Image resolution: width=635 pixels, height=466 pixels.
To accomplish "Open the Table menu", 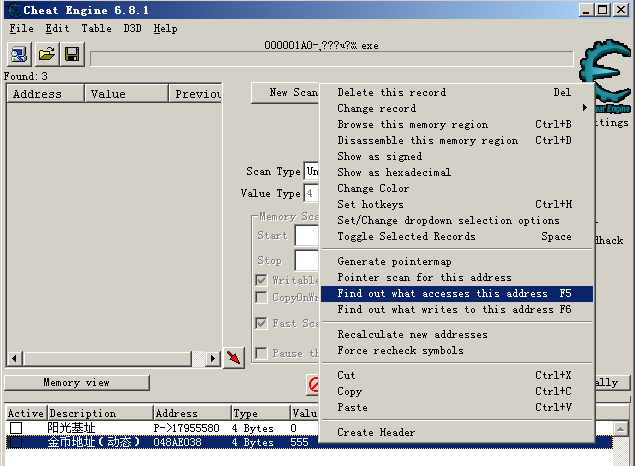I will (96, 29).
